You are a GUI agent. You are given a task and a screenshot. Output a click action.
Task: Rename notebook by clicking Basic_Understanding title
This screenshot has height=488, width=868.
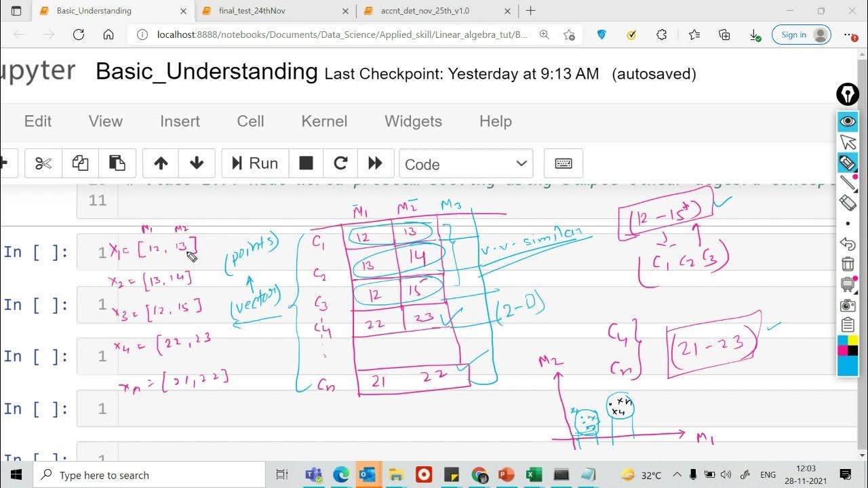(206, 72)
